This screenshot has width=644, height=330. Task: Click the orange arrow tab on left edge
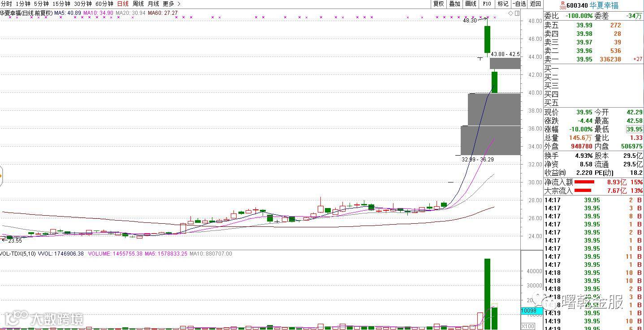[x=1, y=176]
